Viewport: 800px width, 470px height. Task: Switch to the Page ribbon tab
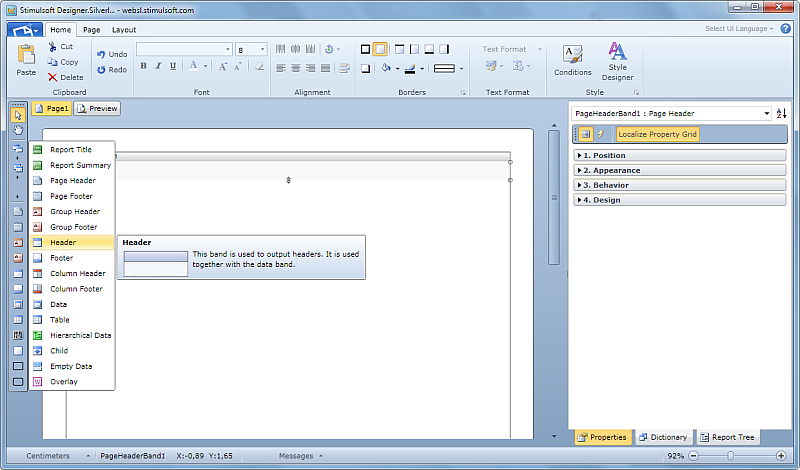pos(92,30)
